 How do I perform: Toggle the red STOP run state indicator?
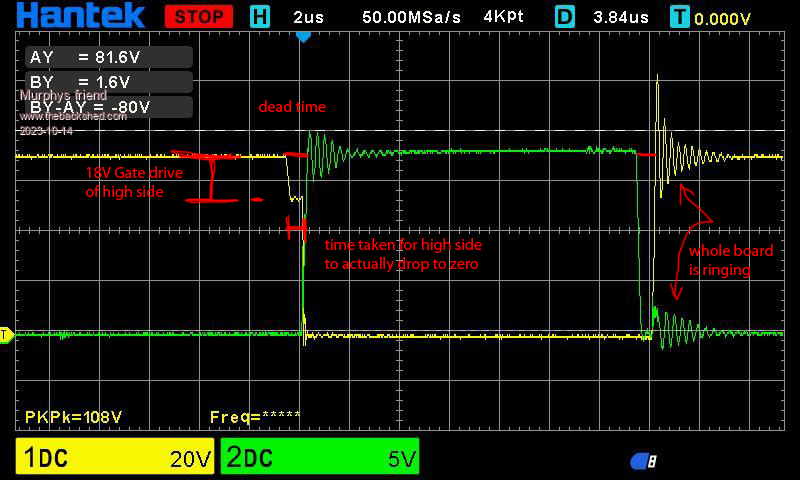pos(199,16)
